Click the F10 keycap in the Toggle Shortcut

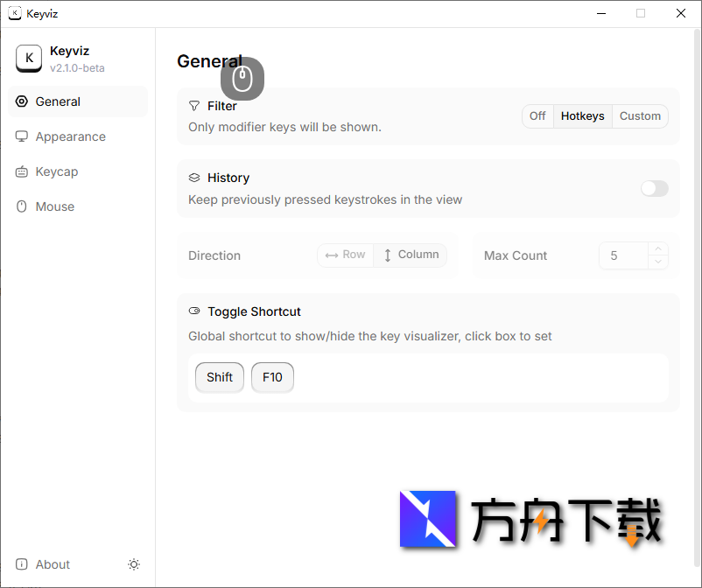pyautogui.click(x=272, y=377)
